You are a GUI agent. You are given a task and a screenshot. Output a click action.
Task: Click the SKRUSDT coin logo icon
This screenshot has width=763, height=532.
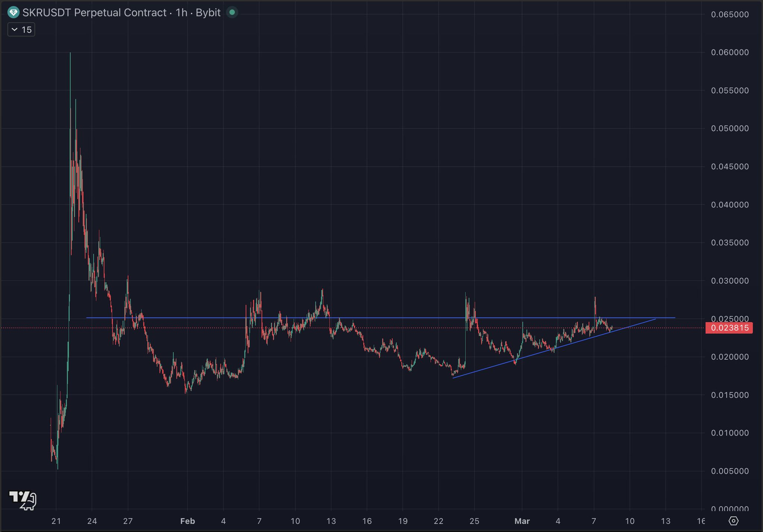click(13, 13)
